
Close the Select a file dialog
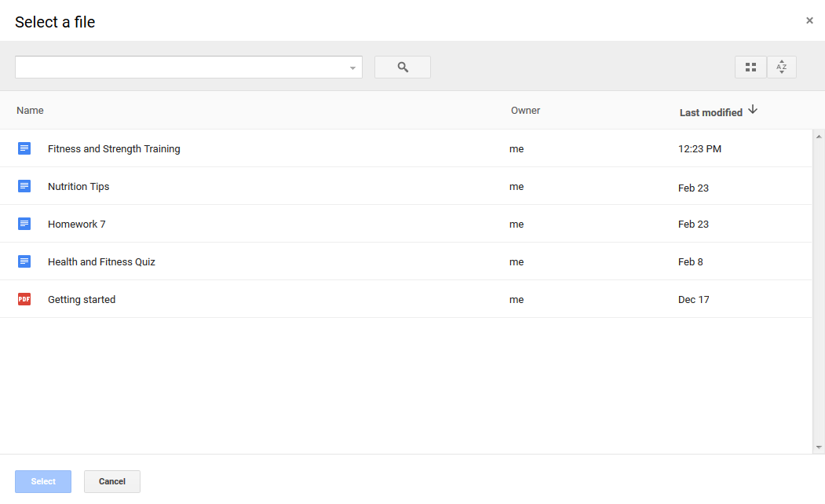[809, 20]
